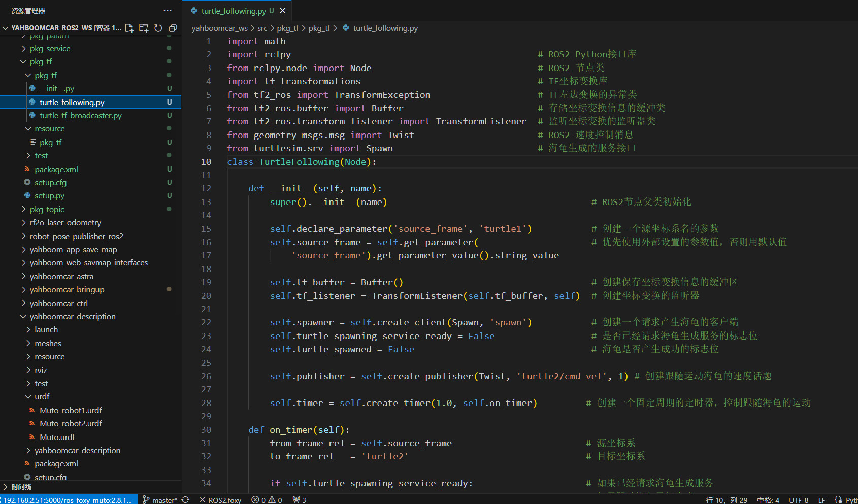Click the git sync changes icon
Image resolution: width=858 pixels, height=504 pixels.
185,500
